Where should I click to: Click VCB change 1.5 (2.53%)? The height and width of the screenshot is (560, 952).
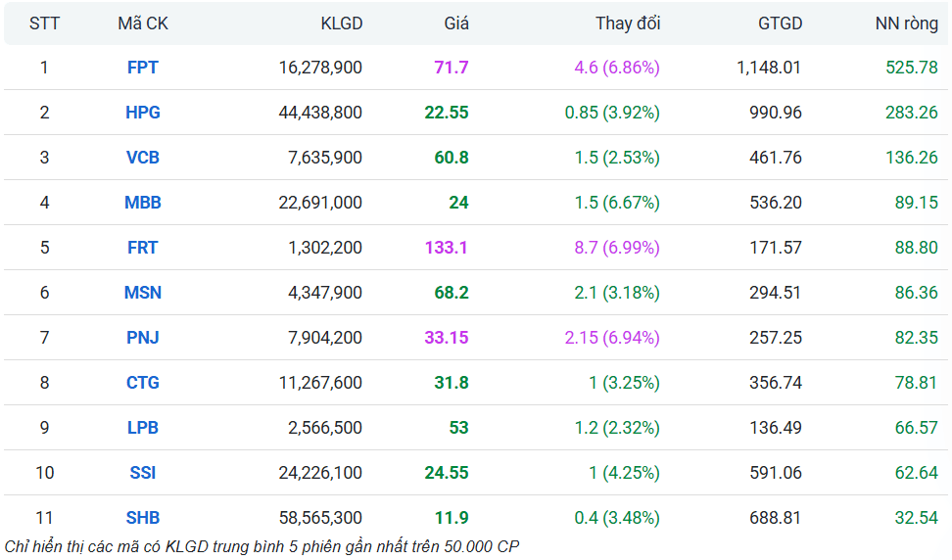pyautogui.click(x=617, y=158)
